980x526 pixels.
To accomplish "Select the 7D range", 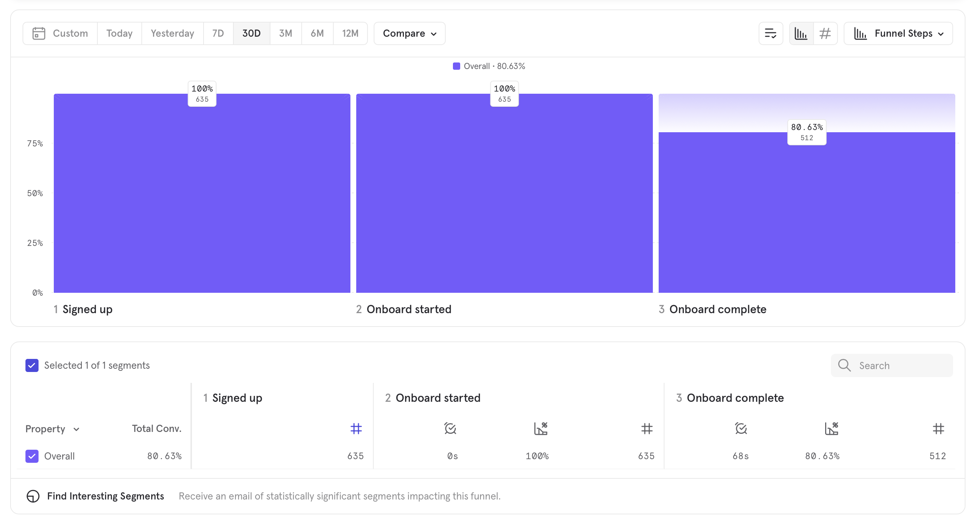I will (x=218, y=33).
